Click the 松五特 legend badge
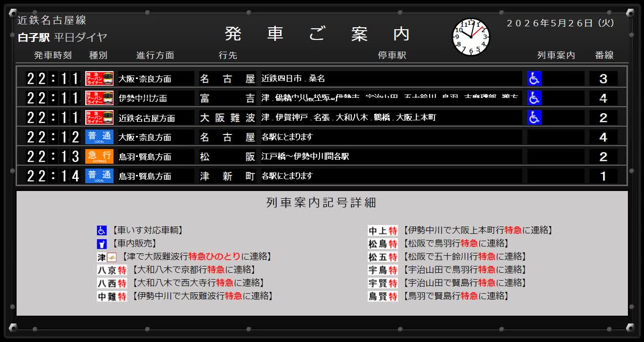The height and width of the screenshot is (342, 644). 383,257
